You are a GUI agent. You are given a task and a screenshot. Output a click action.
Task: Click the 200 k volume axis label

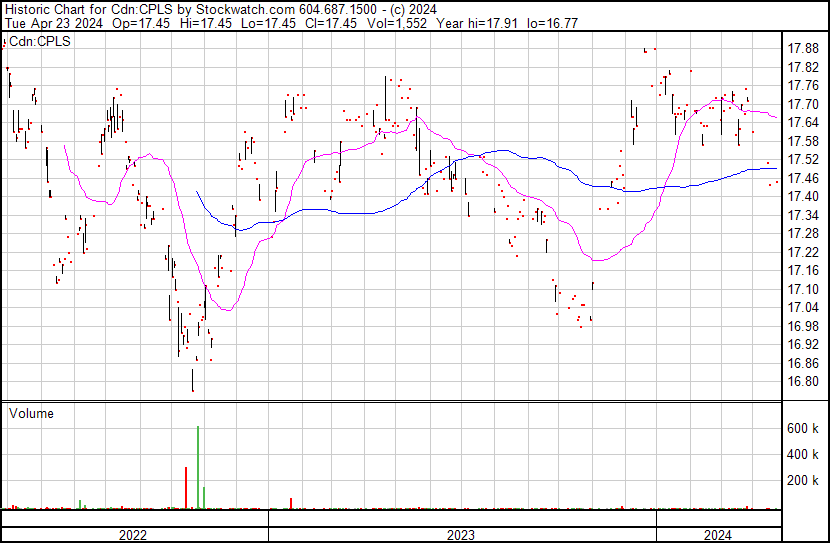pos(803,480)
